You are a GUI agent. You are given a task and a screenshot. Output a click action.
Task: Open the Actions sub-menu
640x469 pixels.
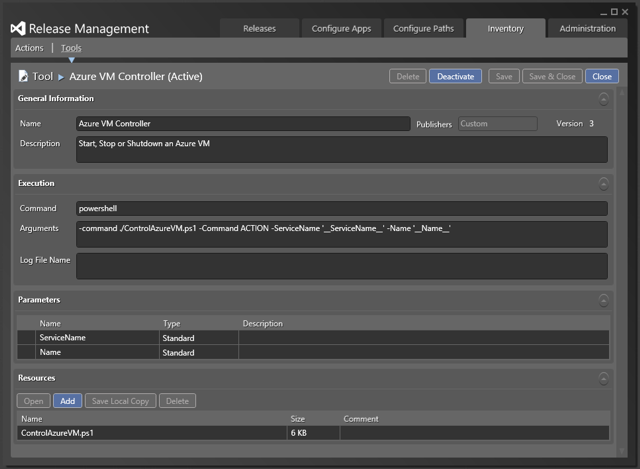pos(29,48)
